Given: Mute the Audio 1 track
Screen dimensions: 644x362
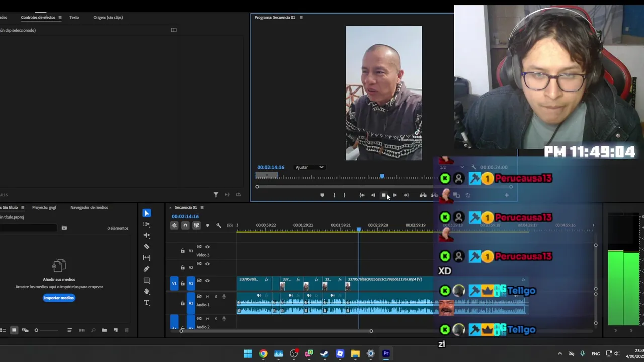Looking at the screenshot, I should click(x=207, y=297).
